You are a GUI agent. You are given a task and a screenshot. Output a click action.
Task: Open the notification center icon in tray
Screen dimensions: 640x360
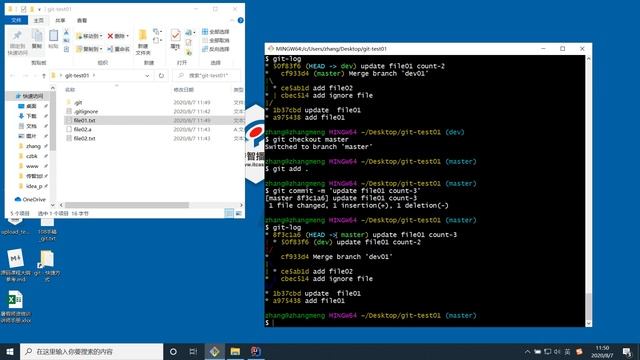[627, 351]
